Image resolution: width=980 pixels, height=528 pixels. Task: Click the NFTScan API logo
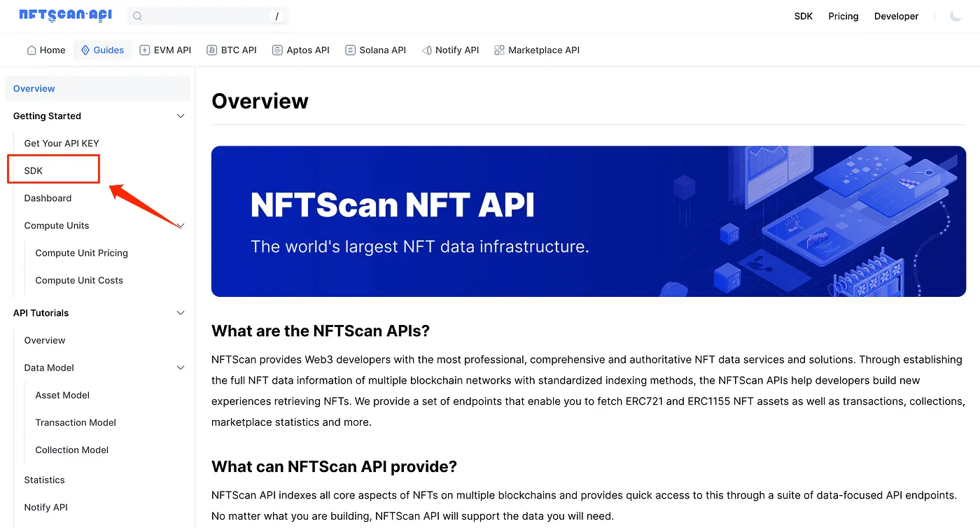click(x=66, y=15)
